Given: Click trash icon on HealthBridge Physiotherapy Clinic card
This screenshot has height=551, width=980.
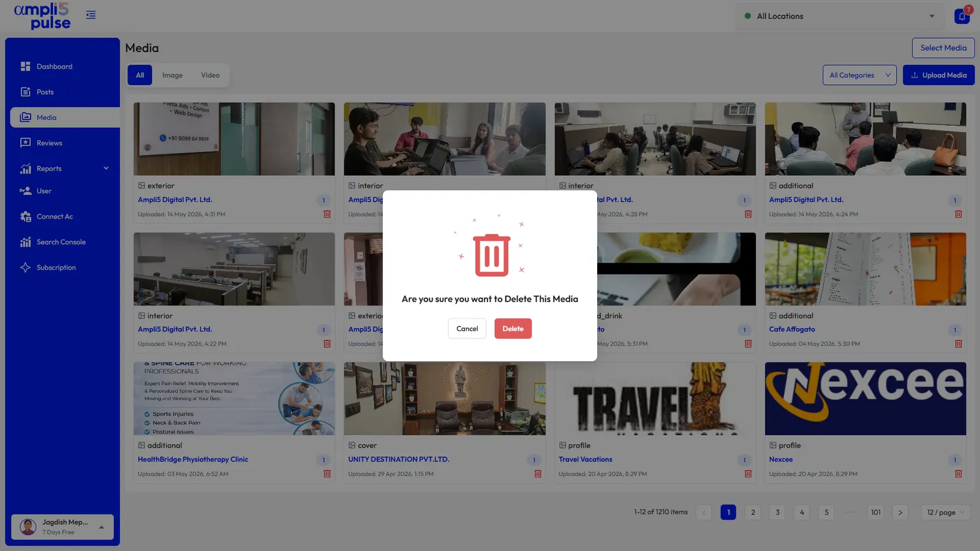Looking at the screenshot, I should (x=327, y=474).
